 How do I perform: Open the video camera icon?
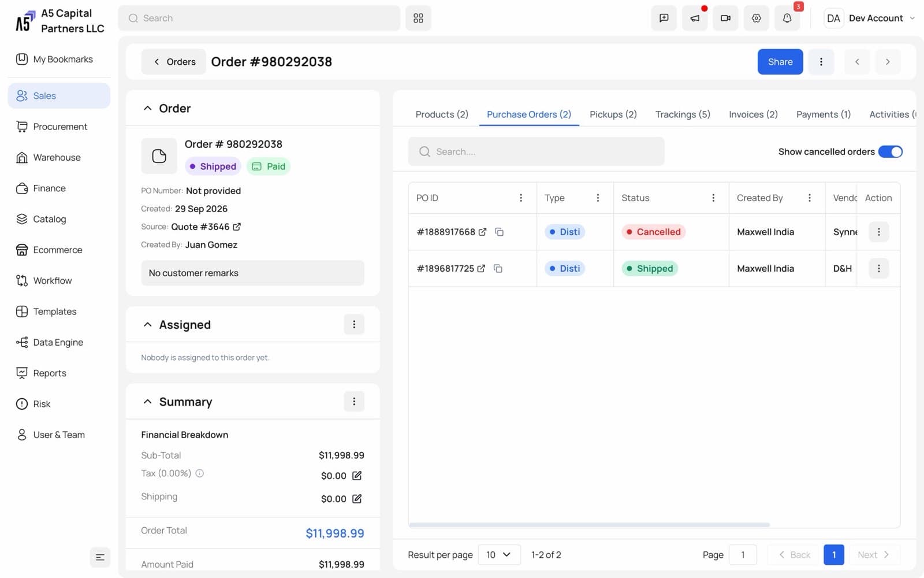click(x=725, y=18)
